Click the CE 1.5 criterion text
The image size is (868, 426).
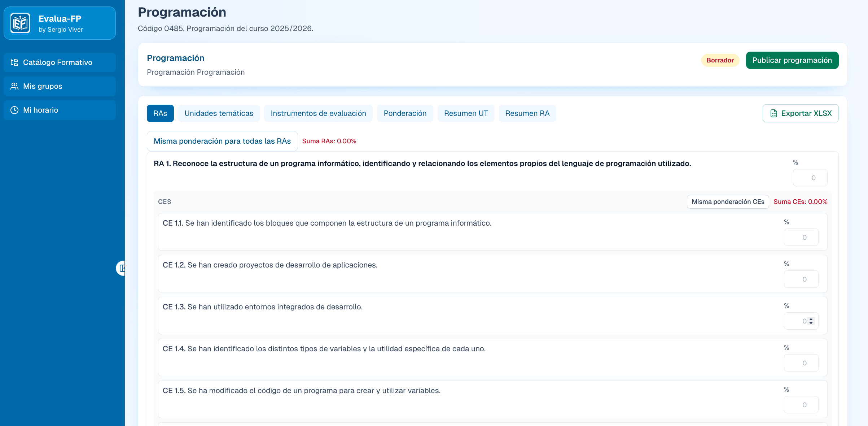click(302, 391)
